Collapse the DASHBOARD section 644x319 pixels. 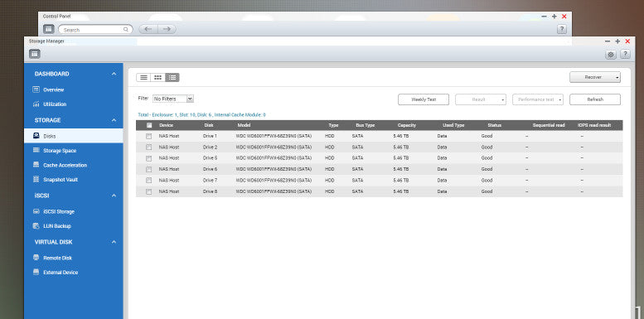[x=114, y=74]
